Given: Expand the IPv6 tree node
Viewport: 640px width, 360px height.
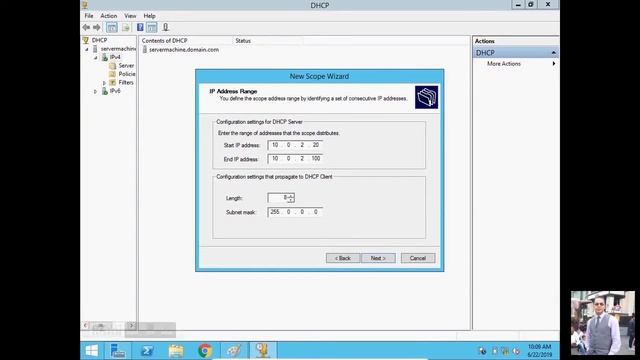Looking at the screenshot, I should pyautogui.click(x=96, y=91).
